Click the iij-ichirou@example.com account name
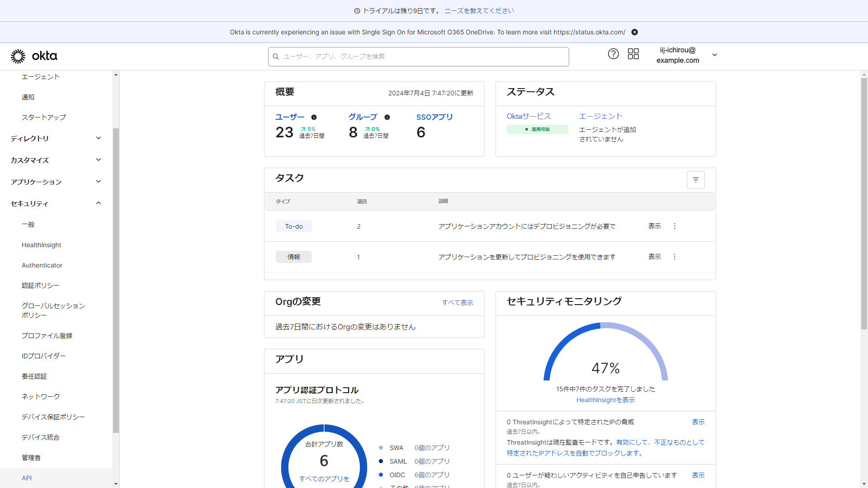Screen dimensions: 868x488 pyautogui.click(x=678, y=55)
